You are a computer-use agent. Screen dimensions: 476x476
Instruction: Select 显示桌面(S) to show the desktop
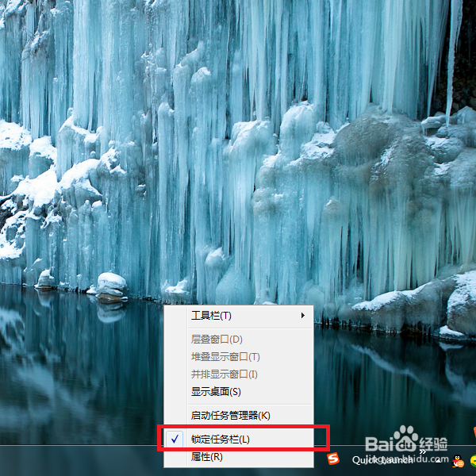238,392
